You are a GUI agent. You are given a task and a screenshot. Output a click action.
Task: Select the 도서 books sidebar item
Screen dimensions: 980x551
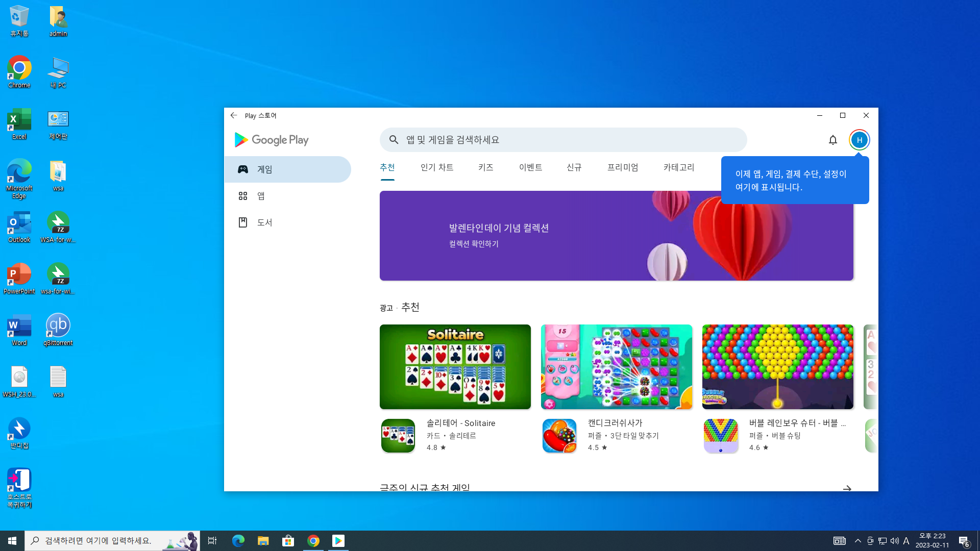click(288, 222)
